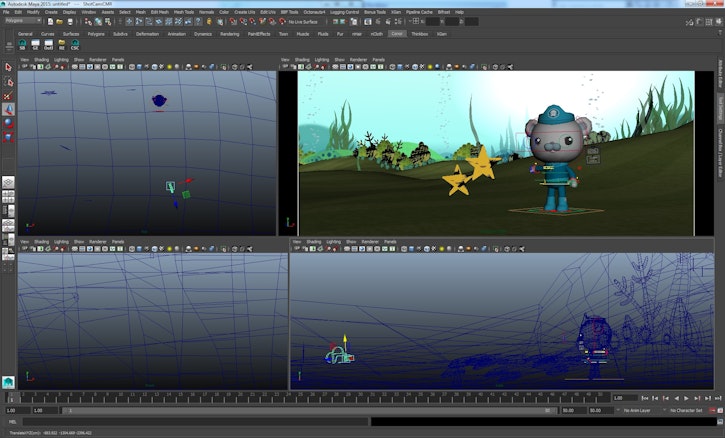Open the Attribute Editor side tab
The height and width of the screenshot is (438, 725).
pos(720,72)
